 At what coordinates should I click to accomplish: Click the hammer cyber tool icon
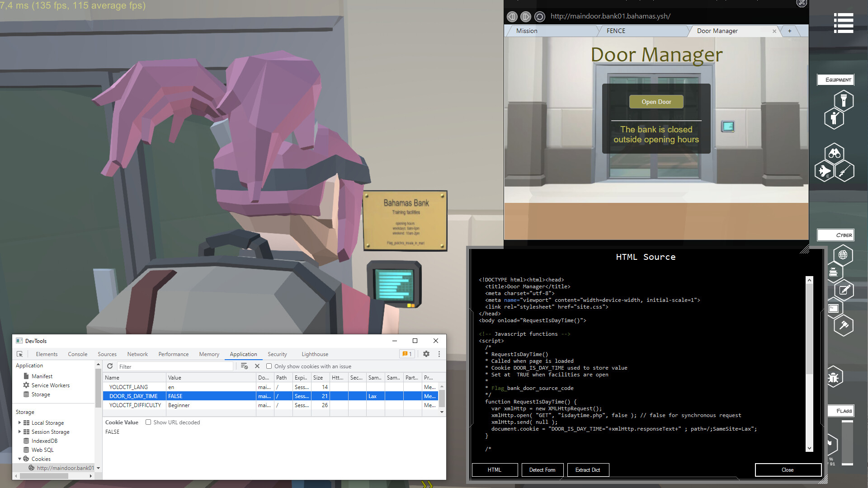point(844,325)
